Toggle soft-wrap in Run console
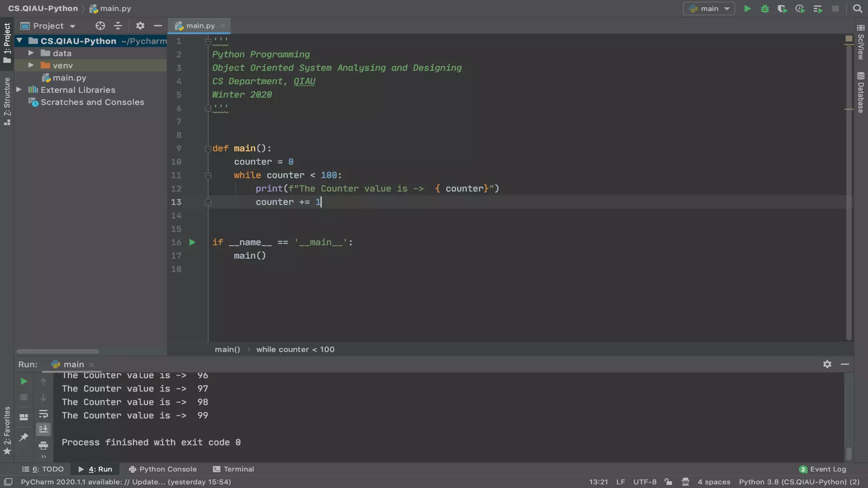Viewport: 868px width, 488px height. coord(43,414)
